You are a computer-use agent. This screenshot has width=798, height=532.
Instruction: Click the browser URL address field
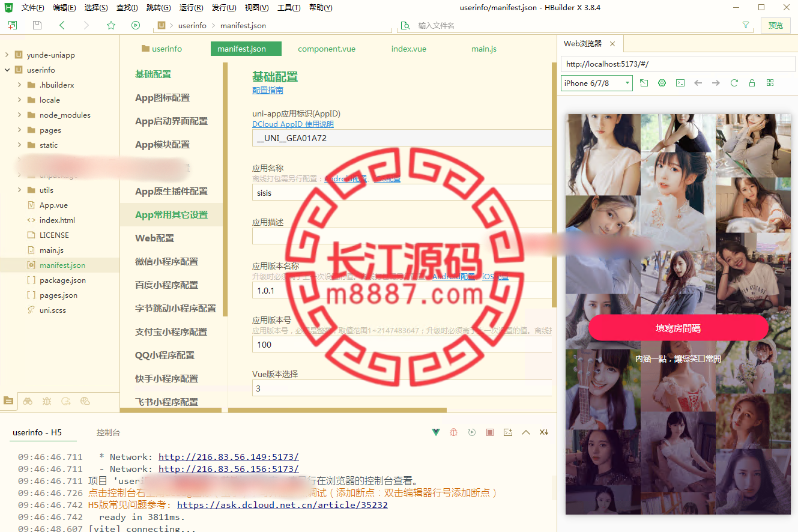click(x=677, y=64)
